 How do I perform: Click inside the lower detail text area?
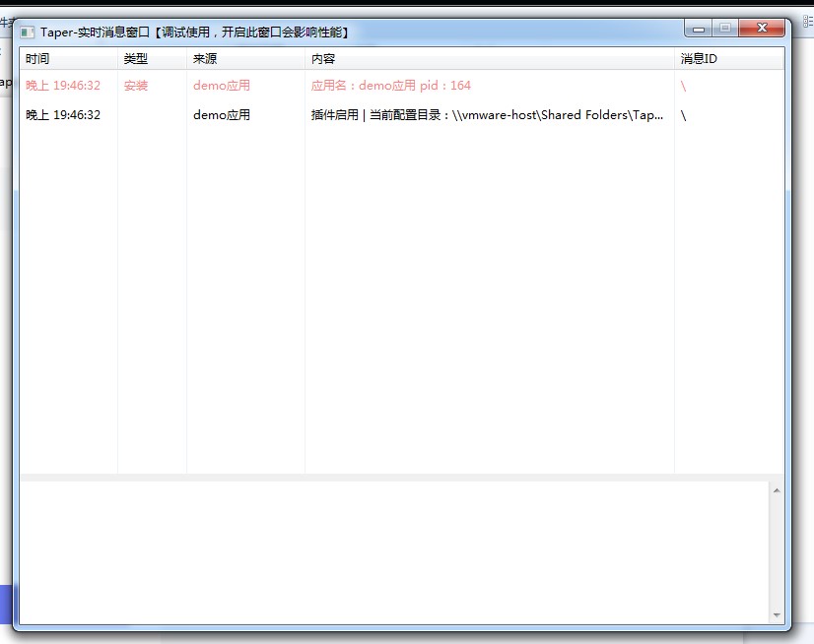point(394,552)
